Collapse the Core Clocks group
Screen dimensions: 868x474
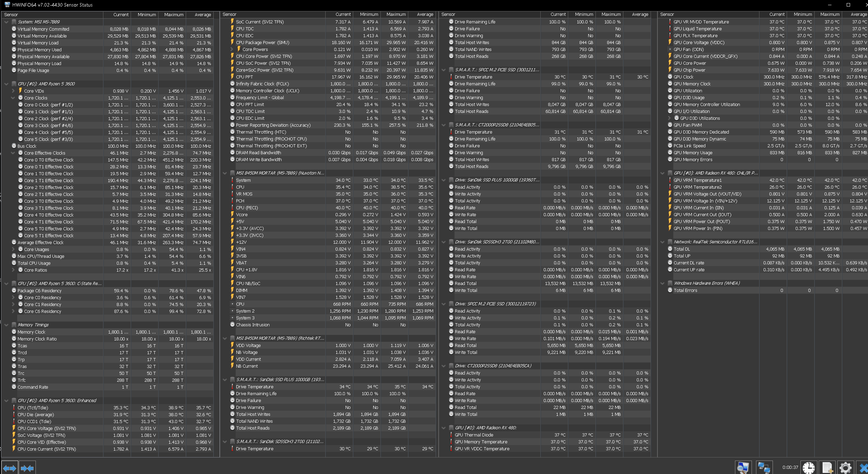[x=13, y=98]
